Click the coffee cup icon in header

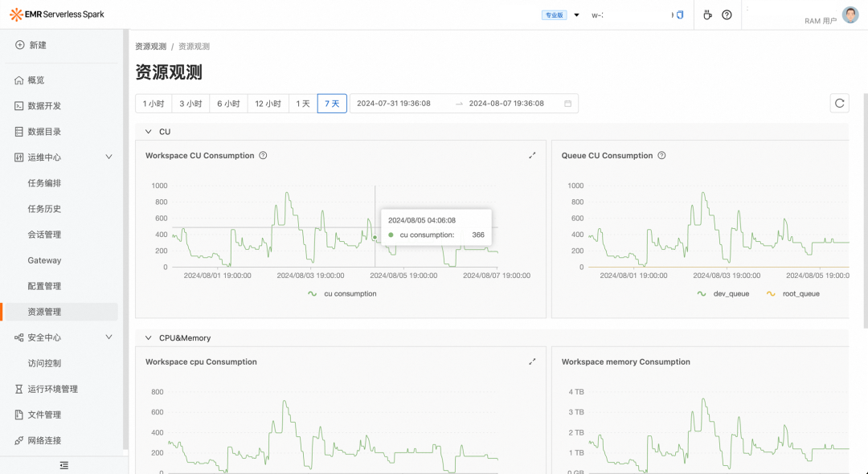click(707, 15)
